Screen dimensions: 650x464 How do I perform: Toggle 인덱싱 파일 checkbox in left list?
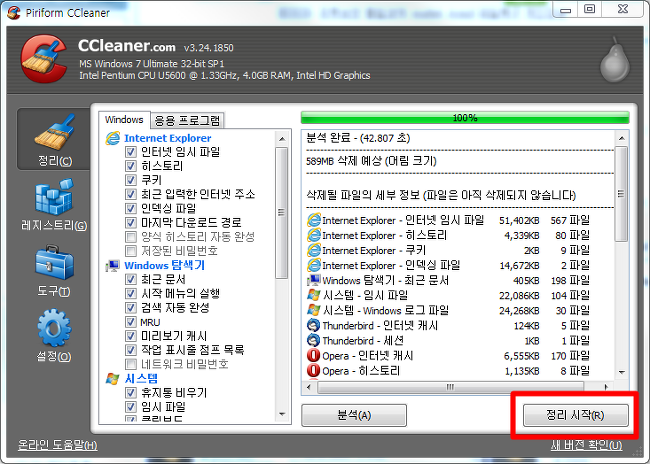(131, 208)
